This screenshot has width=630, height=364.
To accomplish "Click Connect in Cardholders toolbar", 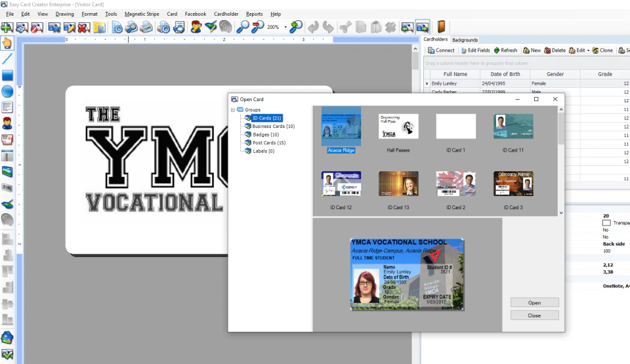I will coord(441,51).
